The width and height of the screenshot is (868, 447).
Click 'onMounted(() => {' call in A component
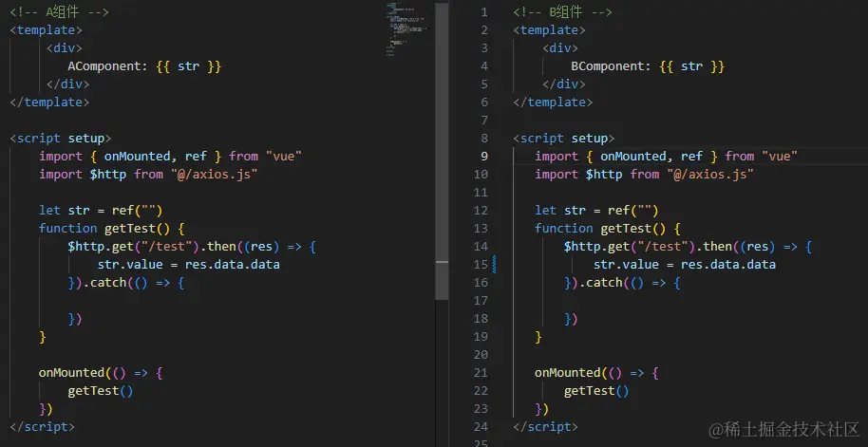point(101,373)
